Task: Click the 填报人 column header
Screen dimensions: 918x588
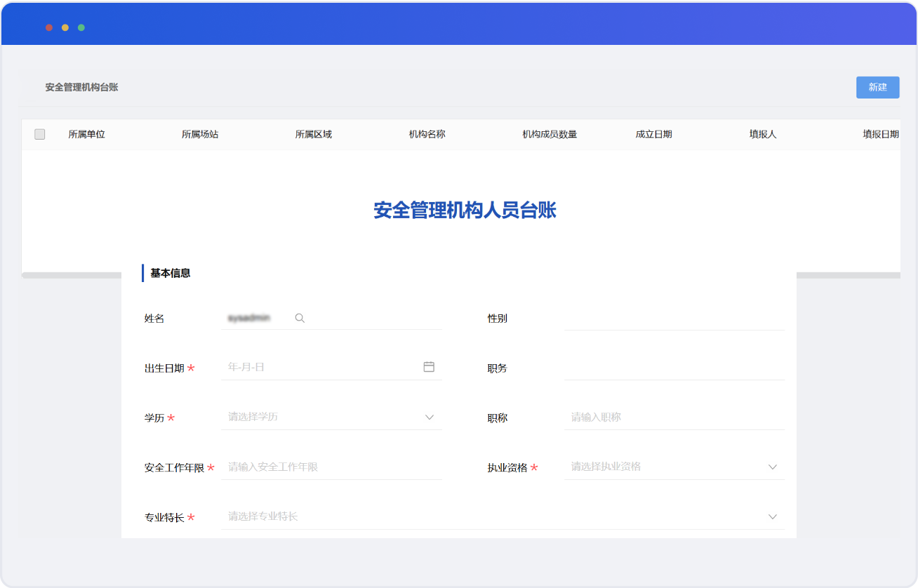Action: click(x=762, y=134)
